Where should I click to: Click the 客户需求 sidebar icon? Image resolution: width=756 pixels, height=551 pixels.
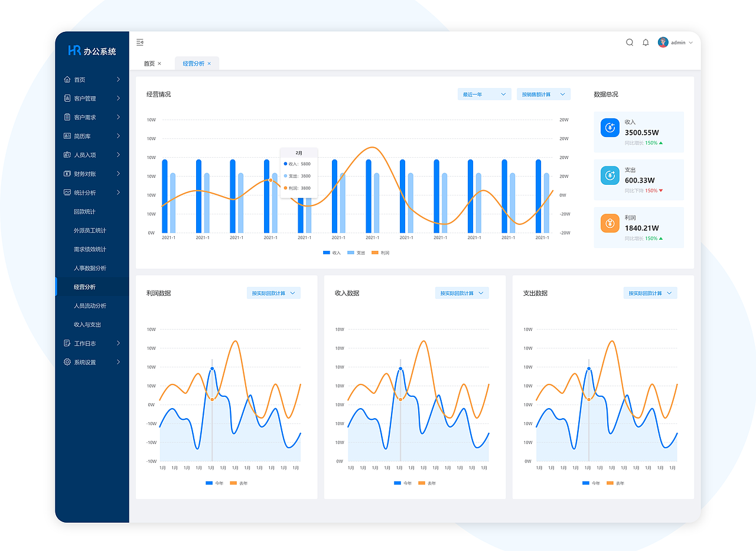pos(67,118)
